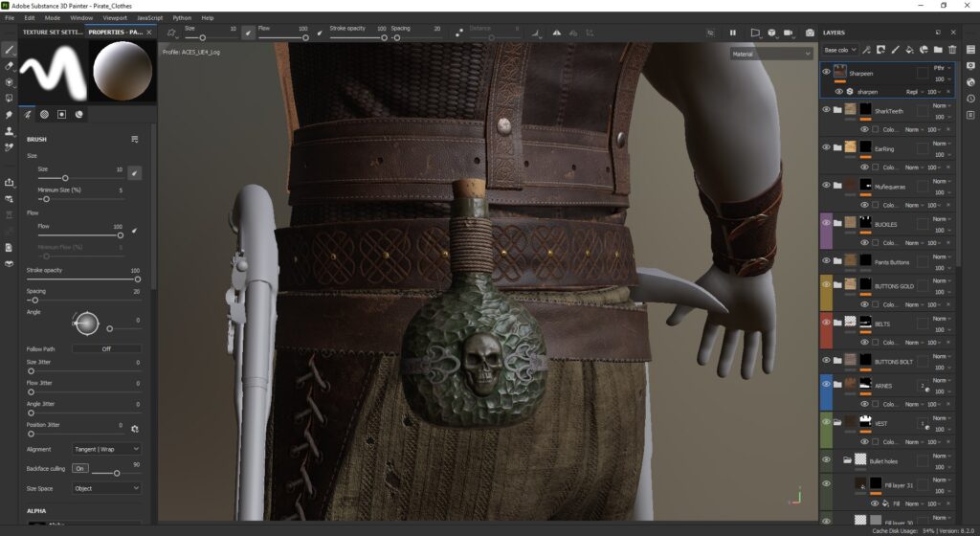Image resolution: width=980 pixels, height=536 pixels.
Task: Select the Material picker tool
Action: pos(9,147)
